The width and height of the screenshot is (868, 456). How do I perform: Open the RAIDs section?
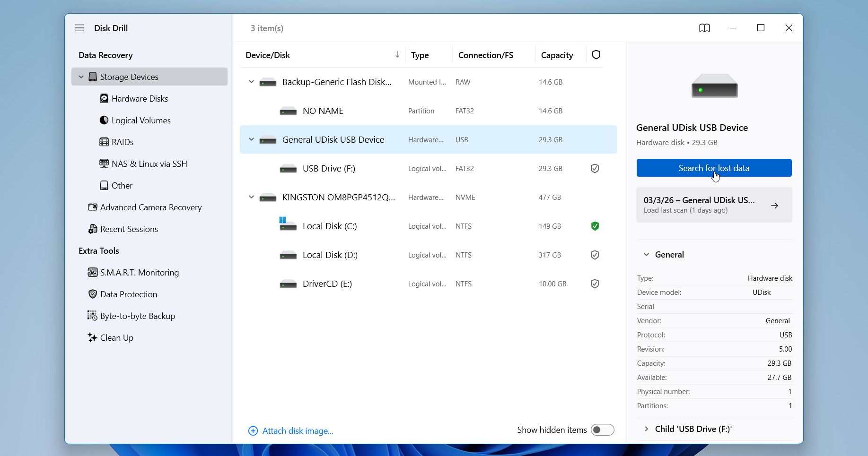coord(122,142)
